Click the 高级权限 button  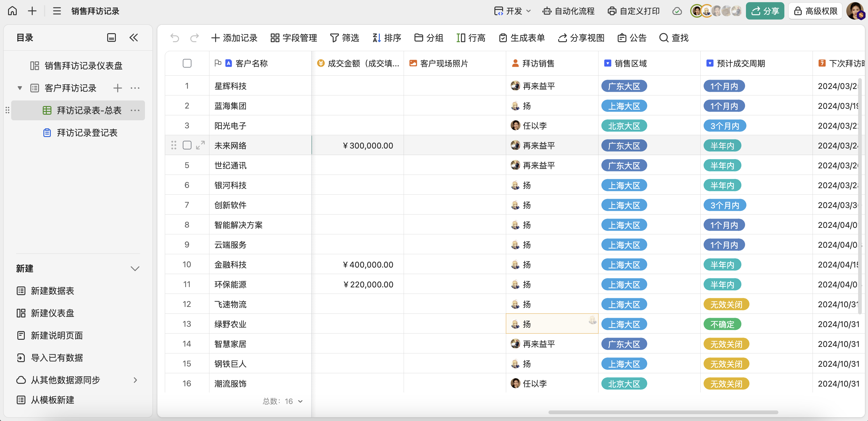[x=815, y=11]
